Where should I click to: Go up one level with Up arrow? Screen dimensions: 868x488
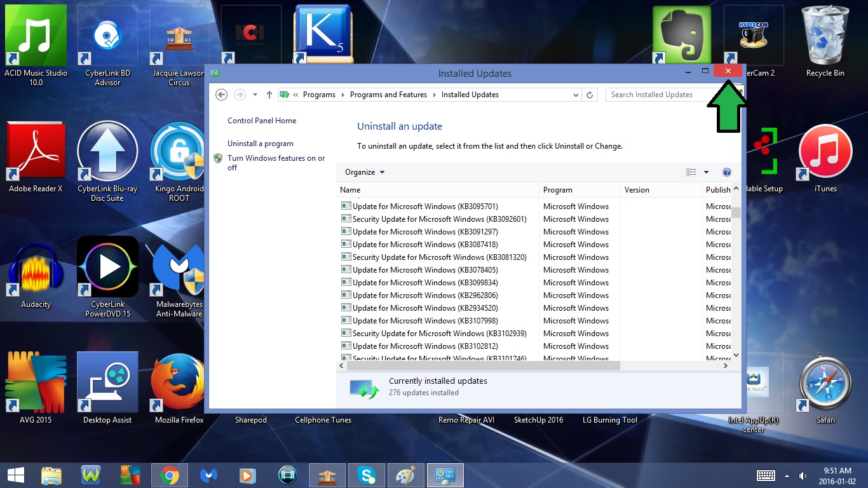[x=269, y=95]
